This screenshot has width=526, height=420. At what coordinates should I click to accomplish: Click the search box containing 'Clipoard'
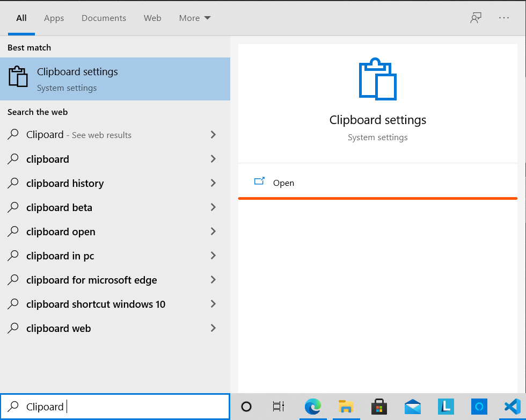[115, 407]
